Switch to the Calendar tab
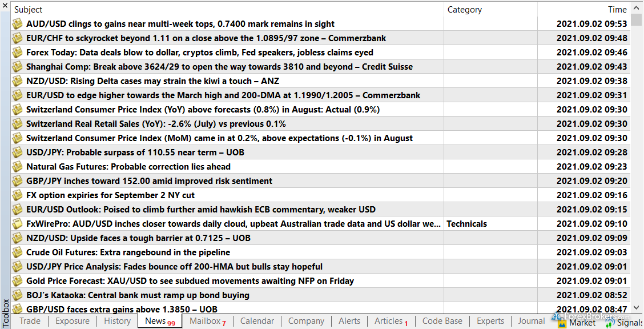644x329 pixels. 257,321
